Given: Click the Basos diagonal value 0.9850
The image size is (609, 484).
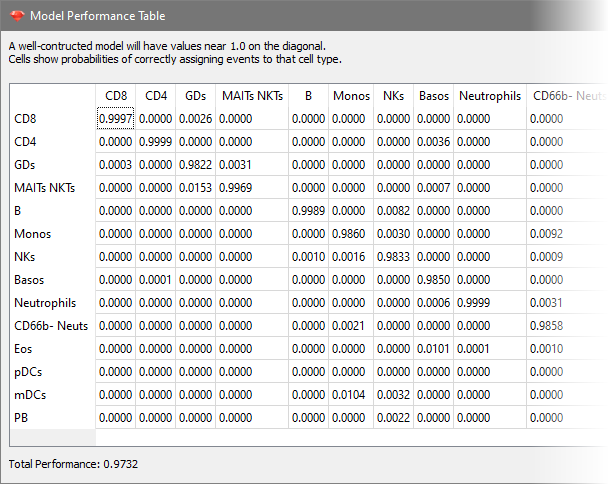Looking at the screenshot, I should pyautogui.click(x=433, y=280).
